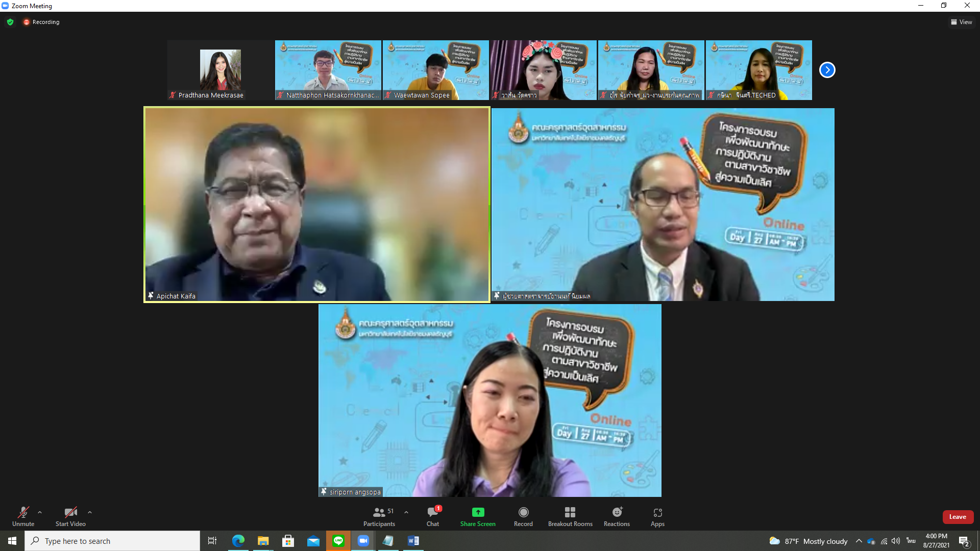The image size is (980, 551).
Task: Open the weather widget showing 87°F
Action: (x=808, y=541)
